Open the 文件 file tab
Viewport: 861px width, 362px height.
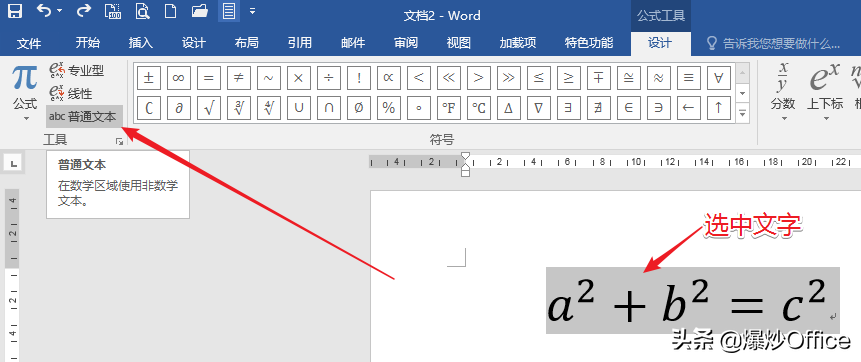[x=29, y=43]
